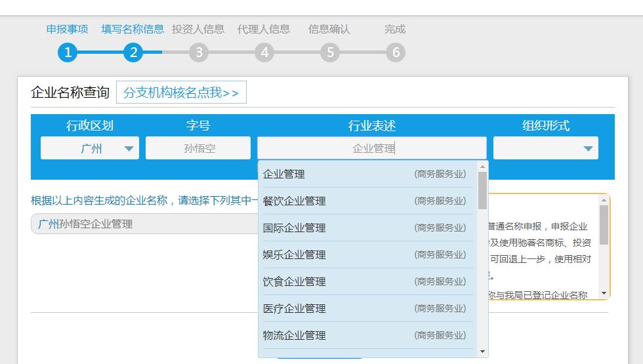643x364 pixels.
Task: Click the 组织形式 column label
Action: 546,125
